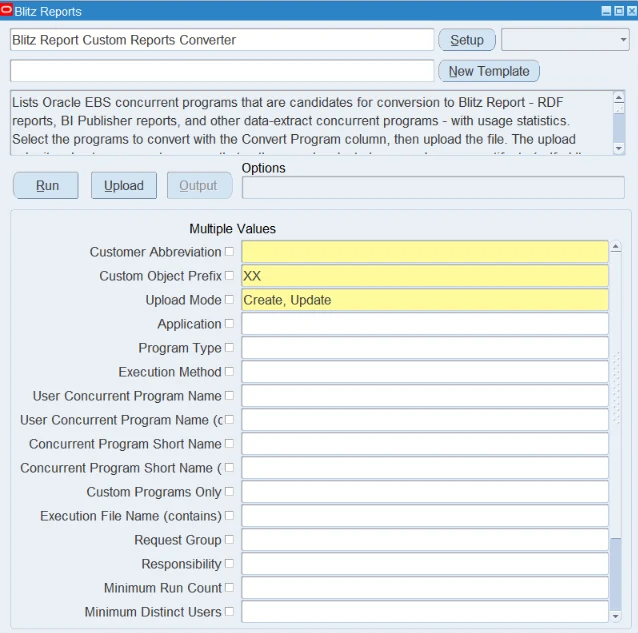Toggle Execution File Name (contains) checkbox
This screenshot has width=638, height=633.
229,515
